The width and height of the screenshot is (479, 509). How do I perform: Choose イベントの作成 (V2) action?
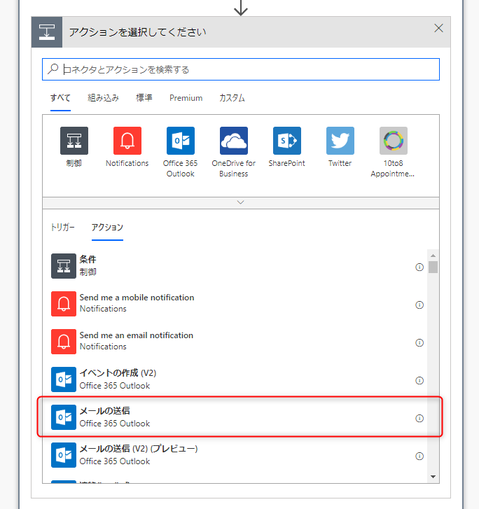tap(118, 373)
